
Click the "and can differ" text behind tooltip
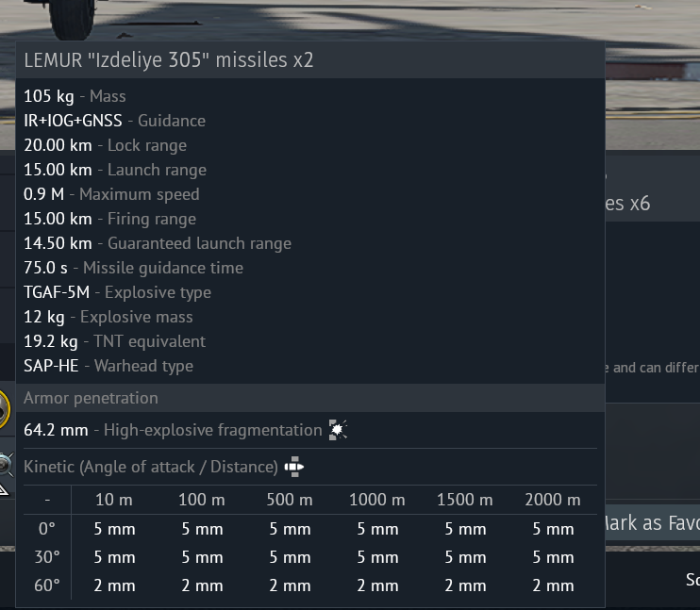point(656,368)
